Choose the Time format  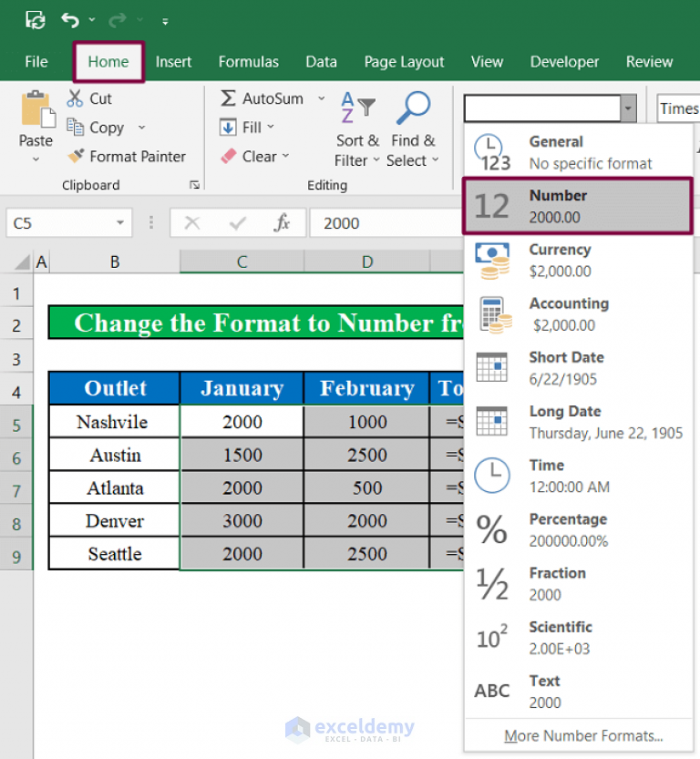[579, 476]
